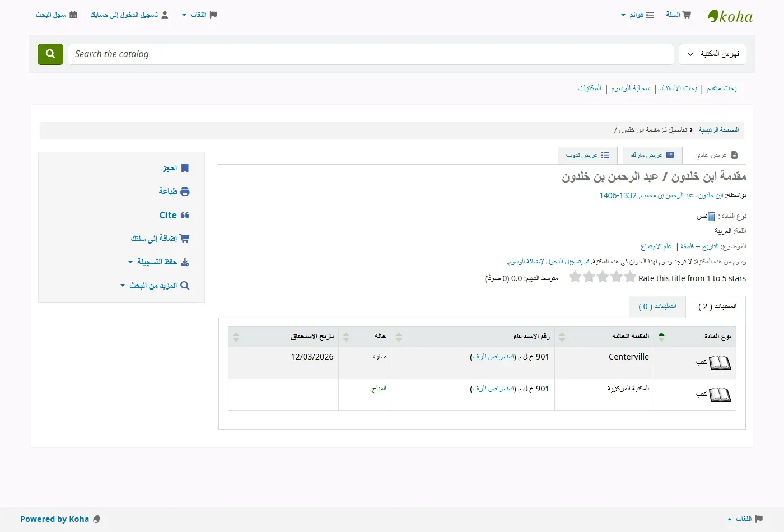Viewport: 784px width, 532px height.
Task: Go to الصفحة الرئيسية breadcrumb
Action: [718, 130]
